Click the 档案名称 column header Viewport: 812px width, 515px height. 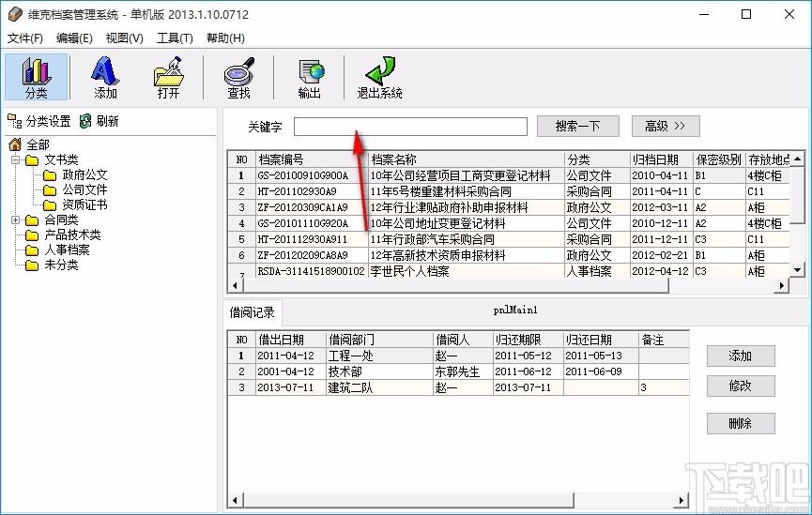466,159
